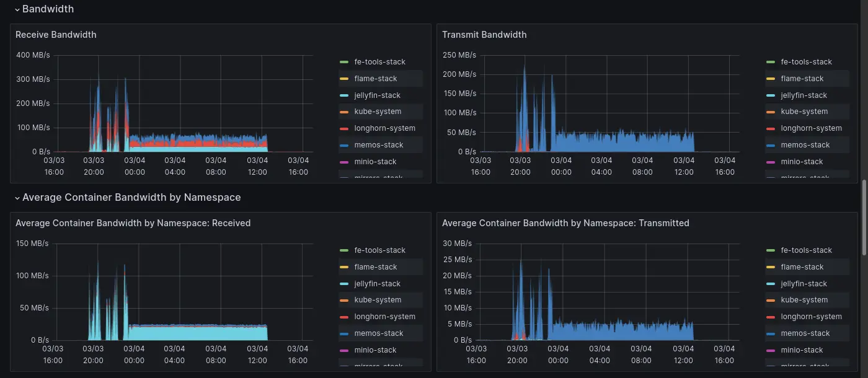Click Average Container Bandwidth by Namespace: Transmitted title
Image resolution: width=868 pixels, height=378 pixels.
[565, 223]
